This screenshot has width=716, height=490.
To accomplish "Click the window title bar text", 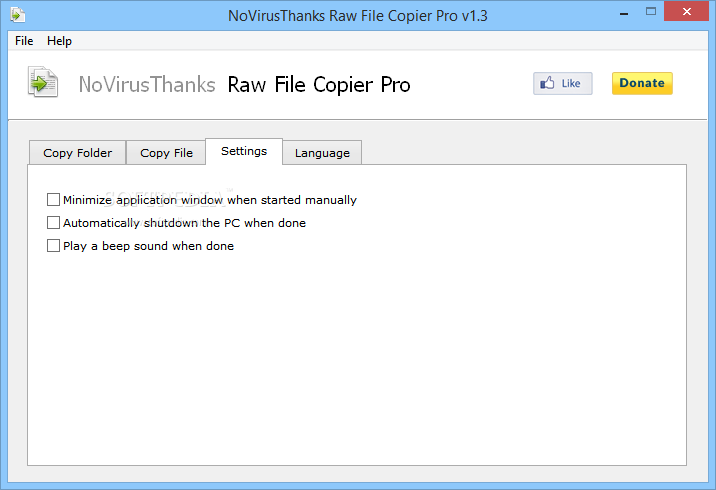I will pyautogui.click(x=358, y=16).
